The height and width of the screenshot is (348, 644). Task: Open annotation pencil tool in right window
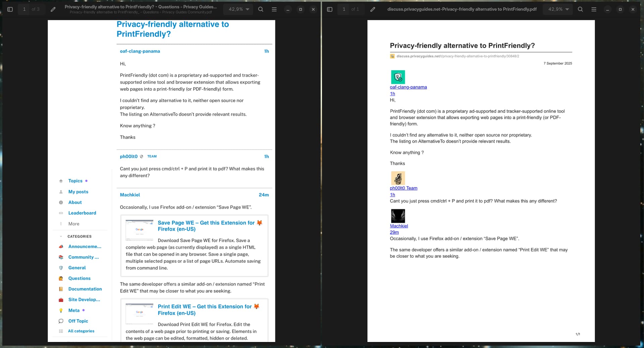373,9
